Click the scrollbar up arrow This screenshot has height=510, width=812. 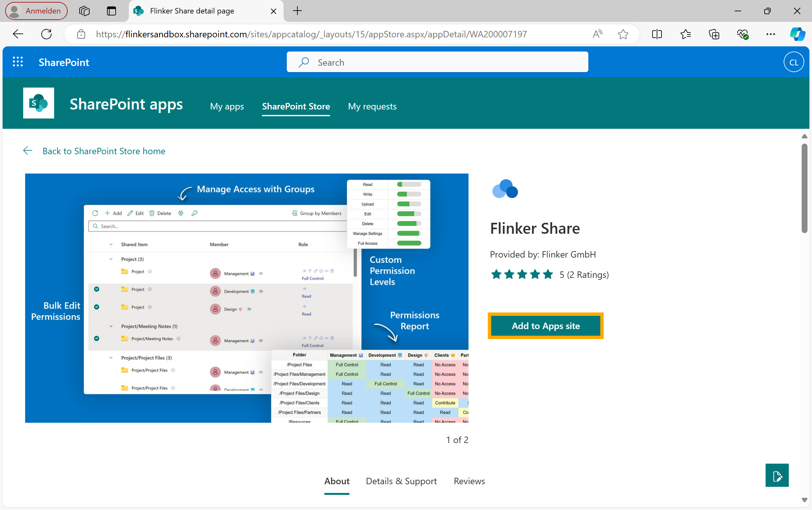coord(804,136)
